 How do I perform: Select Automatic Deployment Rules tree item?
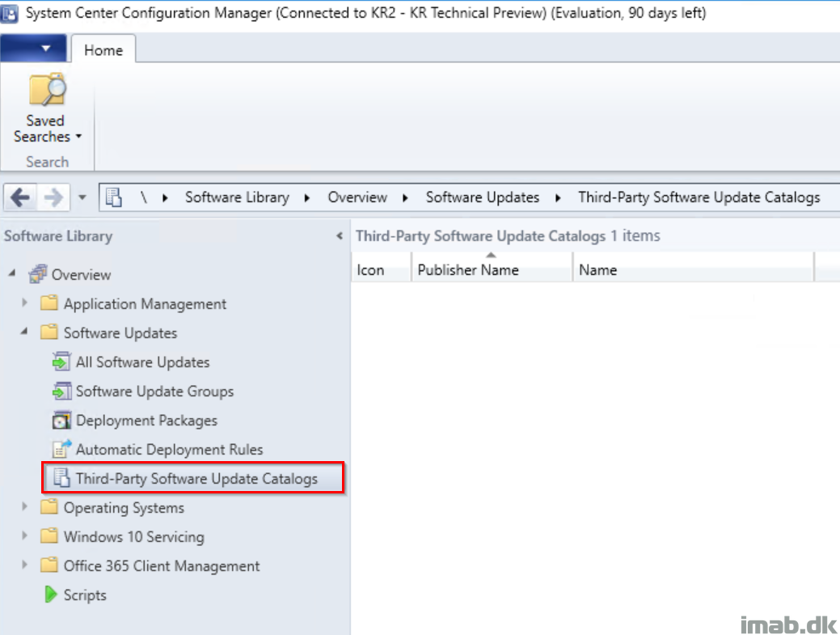point(169,450)
